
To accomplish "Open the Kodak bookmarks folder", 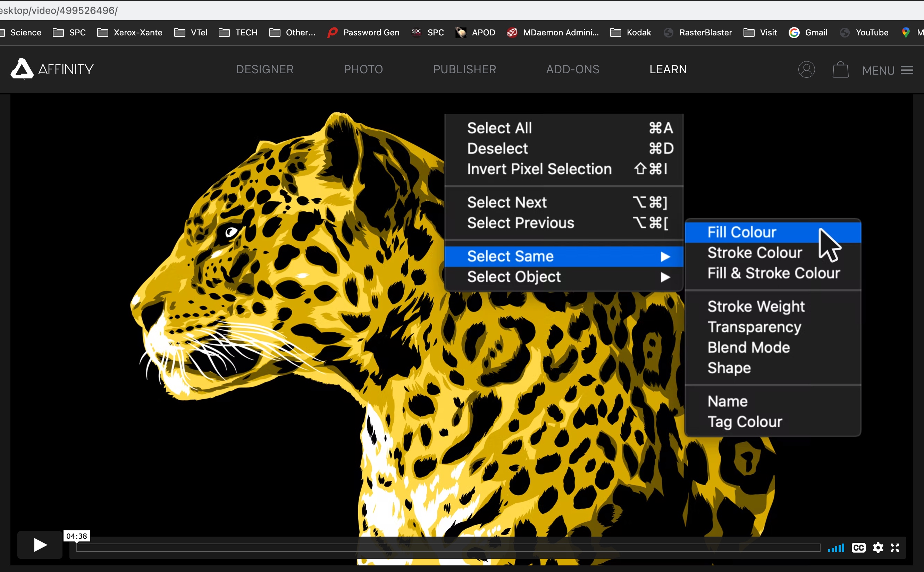I will point(630,33).
